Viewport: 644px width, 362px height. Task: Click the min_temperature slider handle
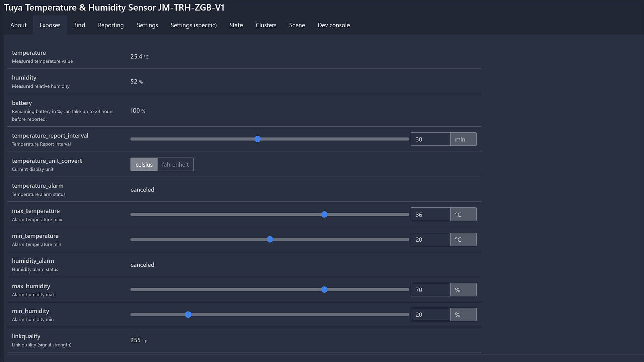[x=270, y=239]
